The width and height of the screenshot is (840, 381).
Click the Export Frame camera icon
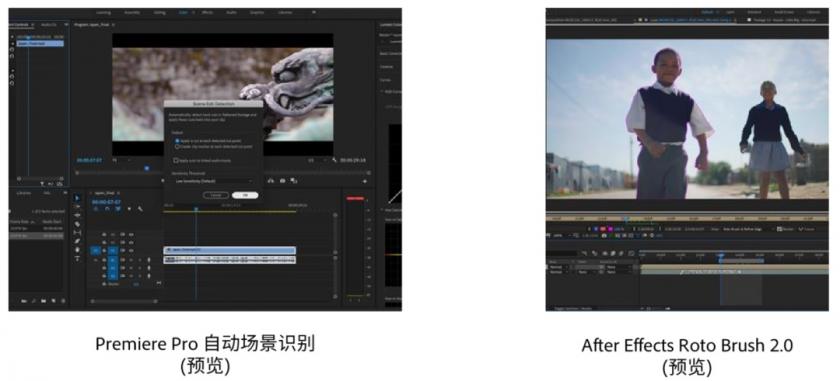tap(282, 181)
